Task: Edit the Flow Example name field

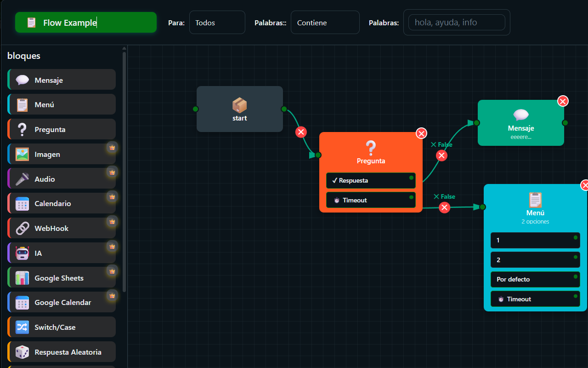Action: click(86, 23)
